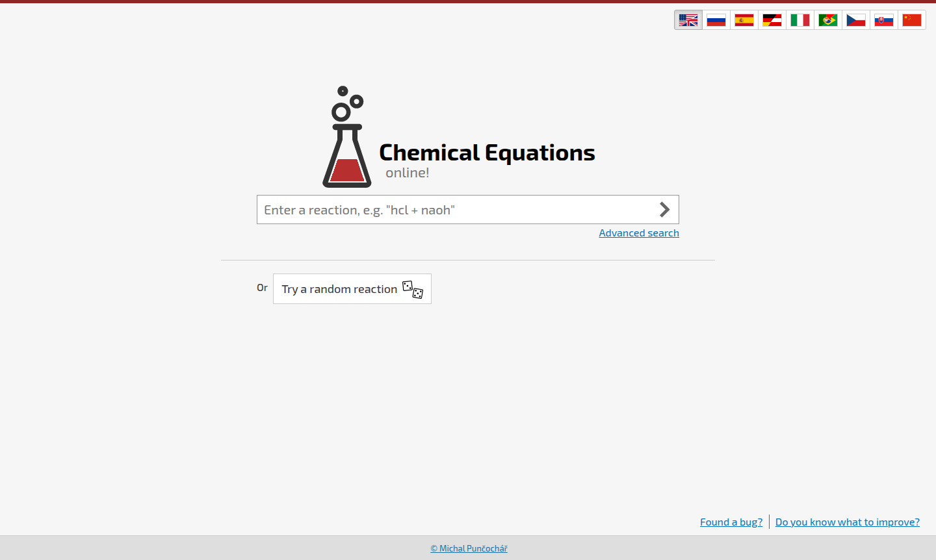
Task: Click the Michal Punčochář copyright link
Action: pos(469,548)
